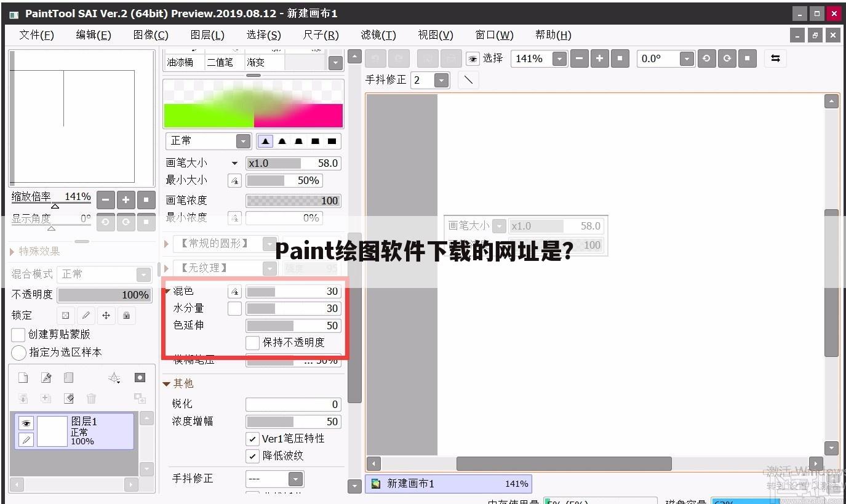
Task: Create a new normal layer
Action: click(23, 378)
